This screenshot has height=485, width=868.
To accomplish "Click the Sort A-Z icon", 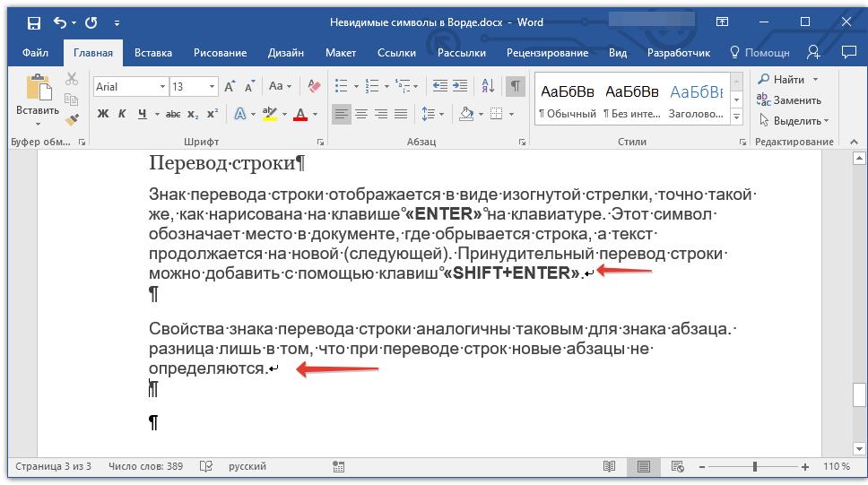I will (488, 87).
